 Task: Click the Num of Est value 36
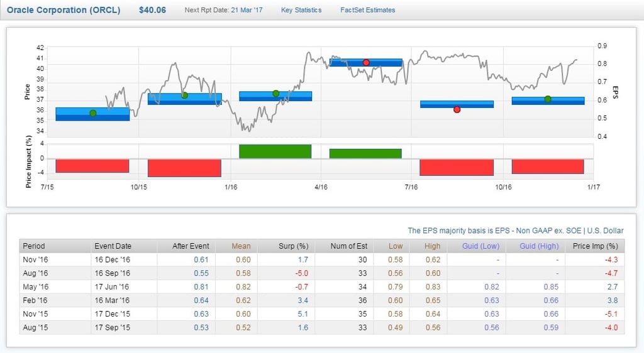tap(362, 300)
